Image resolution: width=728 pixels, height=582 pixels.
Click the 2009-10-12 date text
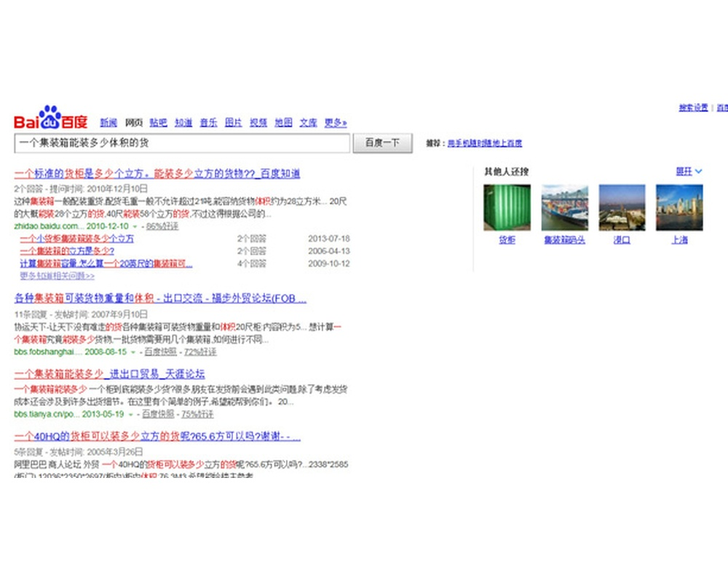click(x=329, y=263)
